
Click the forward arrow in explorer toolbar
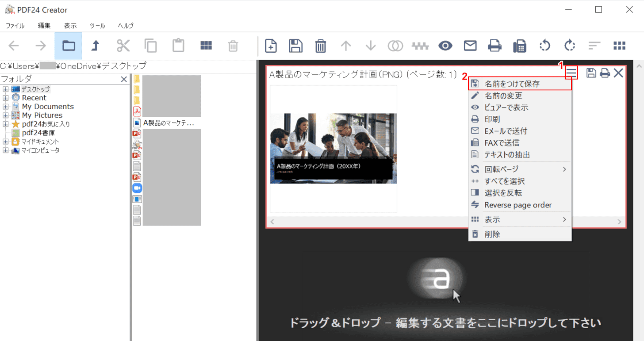41,46
